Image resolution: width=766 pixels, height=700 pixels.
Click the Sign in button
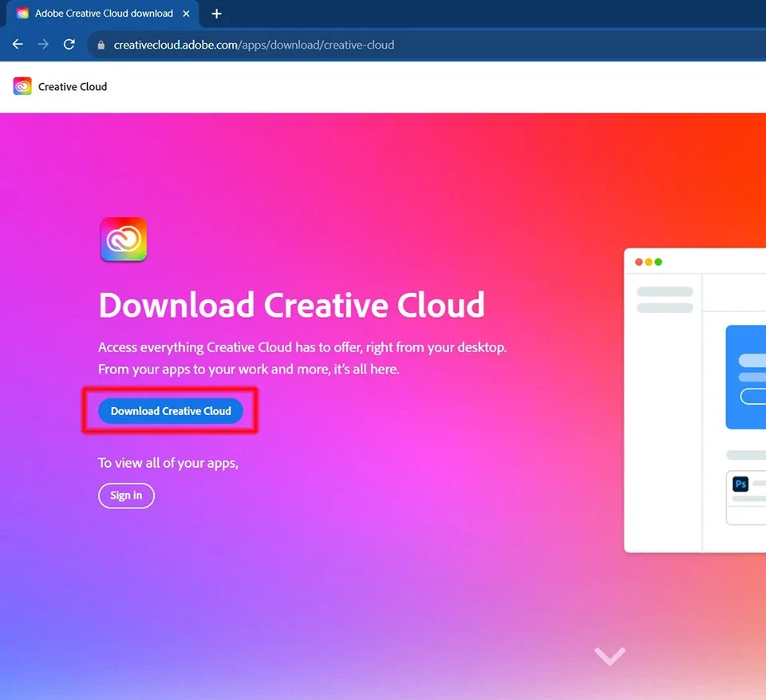click(126, 496)
